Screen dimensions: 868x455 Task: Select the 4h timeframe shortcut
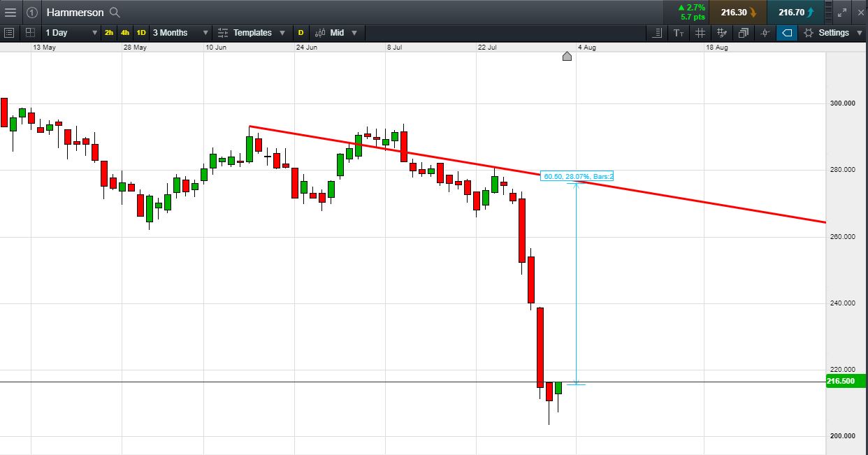click(125, 33)
